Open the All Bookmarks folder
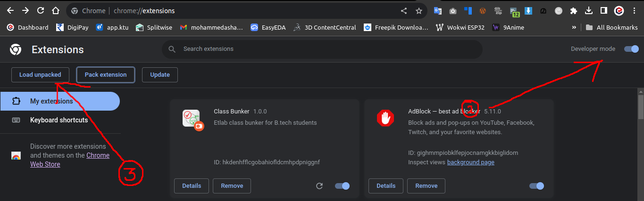Screen dimensions: 644x201 coord(611,27)
